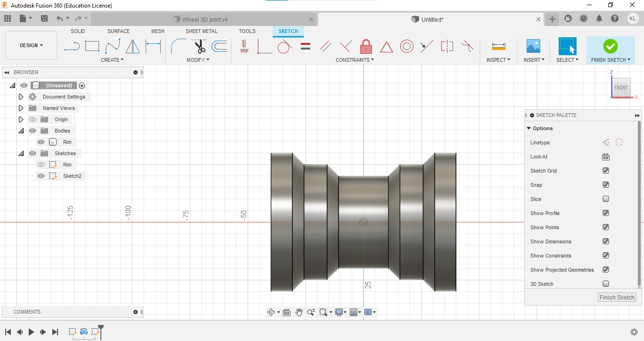Apply the Equal constraint
The image size is (644, 341).
tap(305, 46)
